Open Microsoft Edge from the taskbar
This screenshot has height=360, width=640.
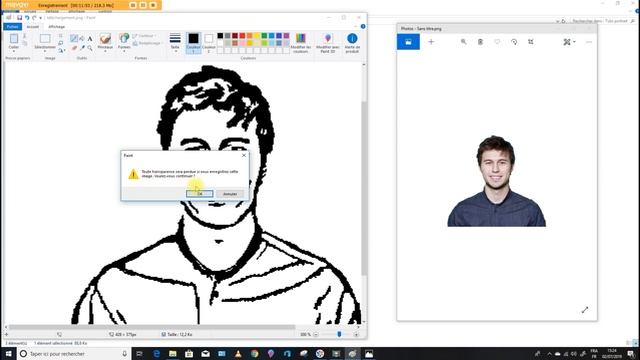coord(156,353)
